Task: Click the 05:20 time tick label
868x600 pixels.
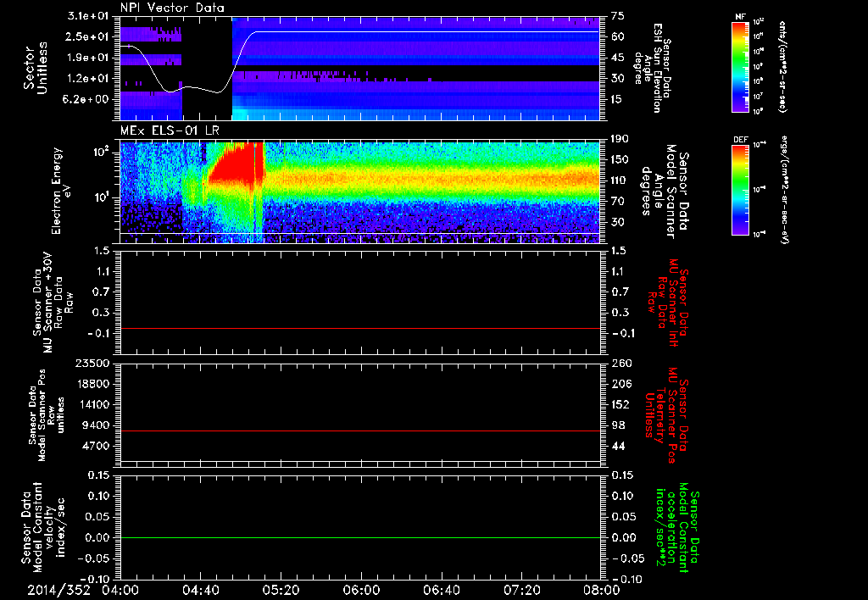Action: (281, 590)
